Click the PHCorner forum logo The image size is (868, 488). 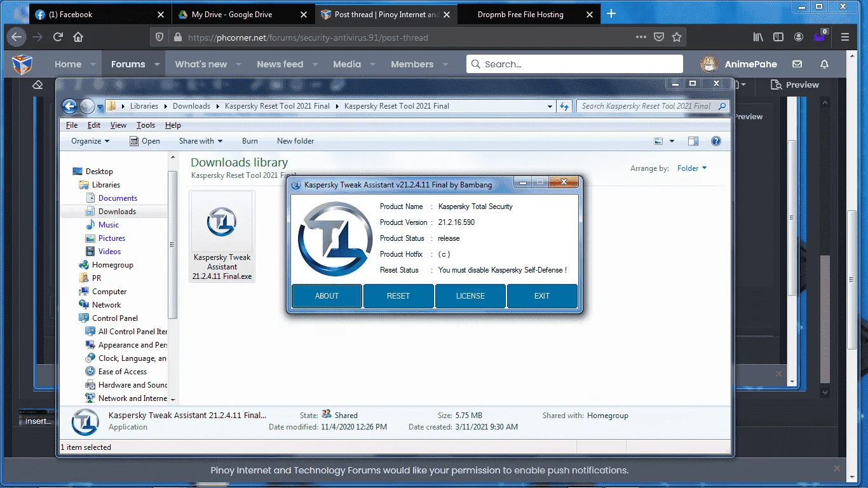[x=22, y=64]
